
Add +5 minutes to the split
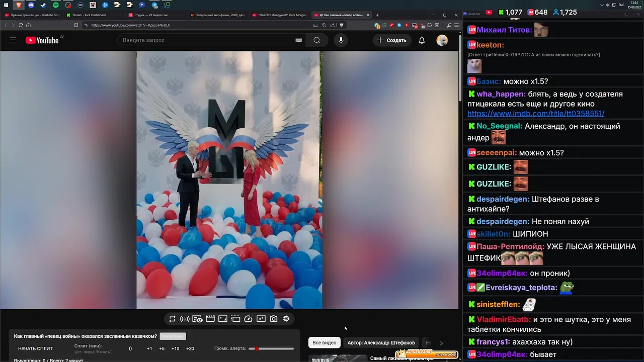[x=162, y=348]
